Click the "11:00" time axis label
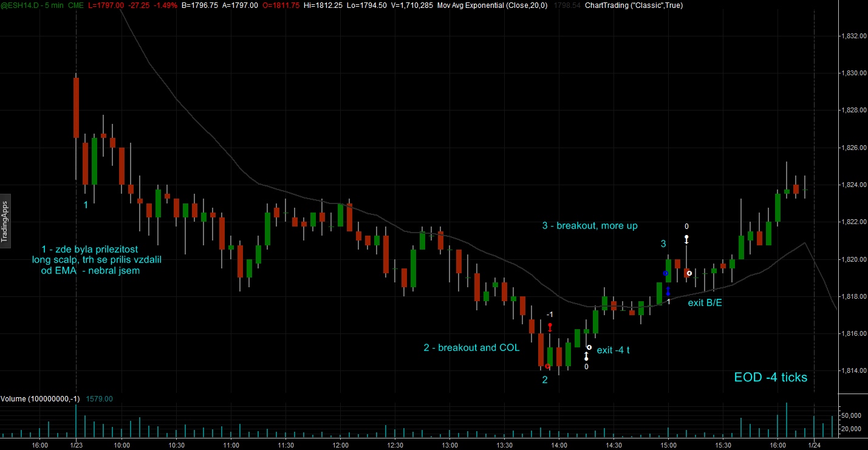This screenshot has width=868, height=450. coord(231,445)
